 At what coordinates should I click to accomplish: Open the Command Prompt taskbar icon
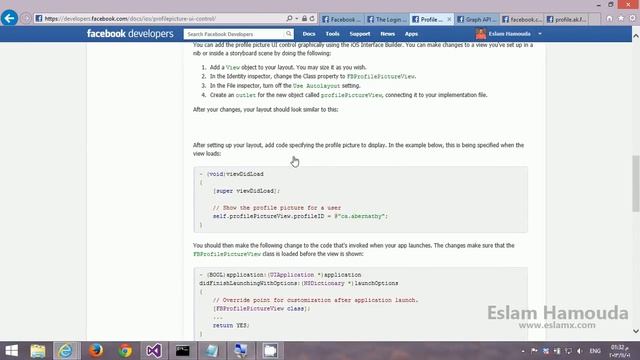(x=182, y=351)
